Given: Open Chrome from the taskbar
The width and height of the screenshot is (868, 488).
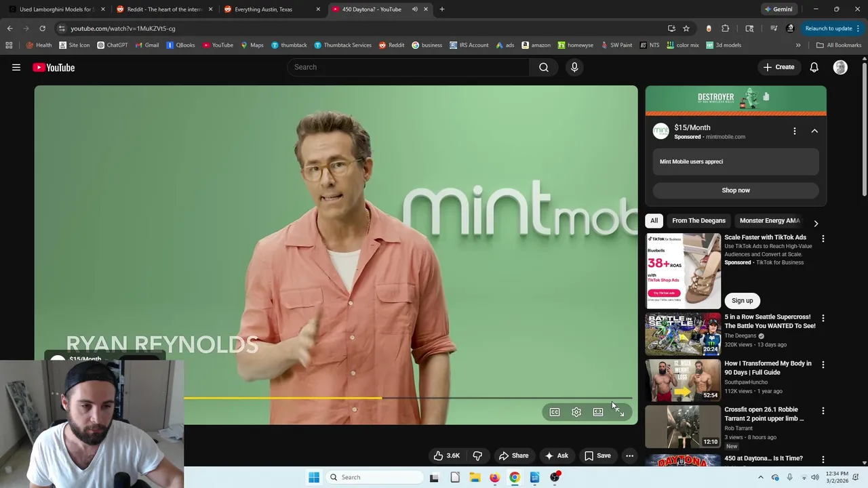Looking at the screenshot, I should pos(515,477).
